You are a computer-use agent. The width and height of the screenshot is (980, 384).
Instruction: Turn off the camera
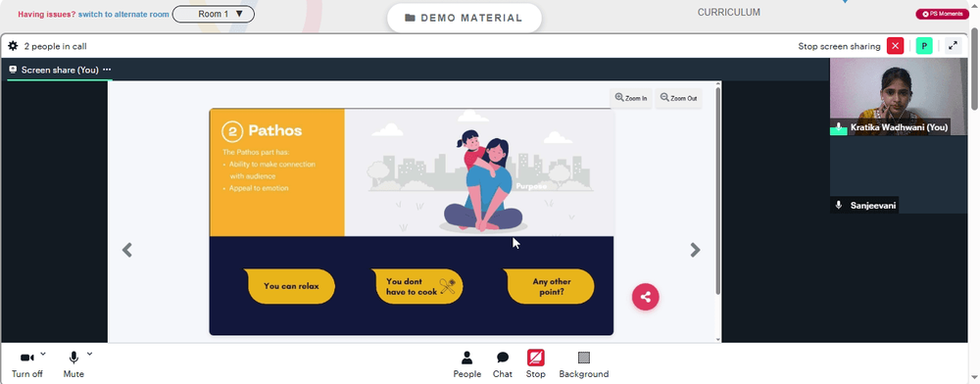tap(26, 364)
